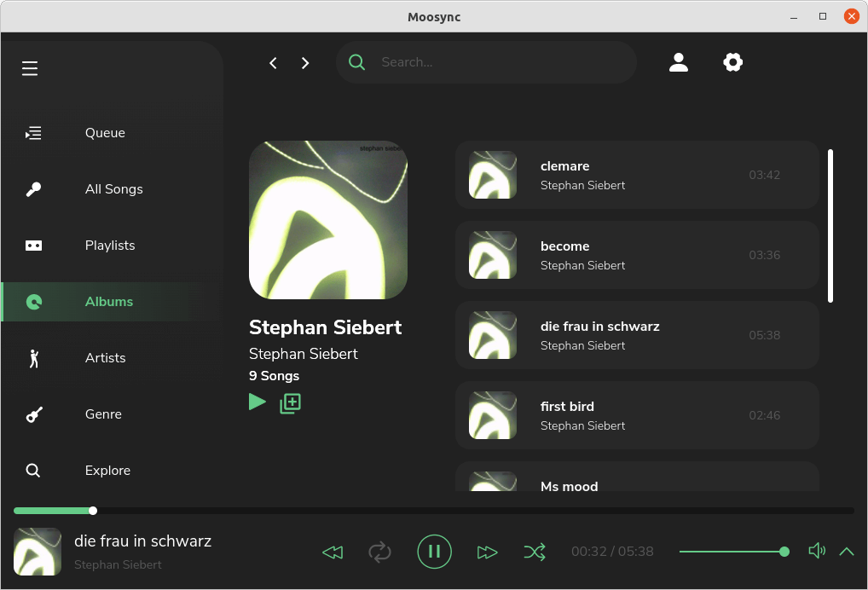
Task: Select the song title become
Action: pyautogui.click(x=565, y=246)
